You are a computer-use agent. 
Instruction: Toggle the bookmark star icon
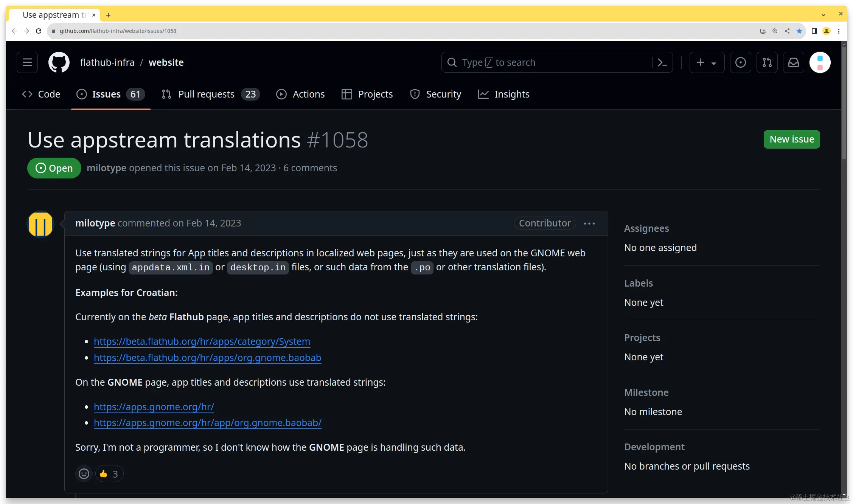[x=799, y=31]
